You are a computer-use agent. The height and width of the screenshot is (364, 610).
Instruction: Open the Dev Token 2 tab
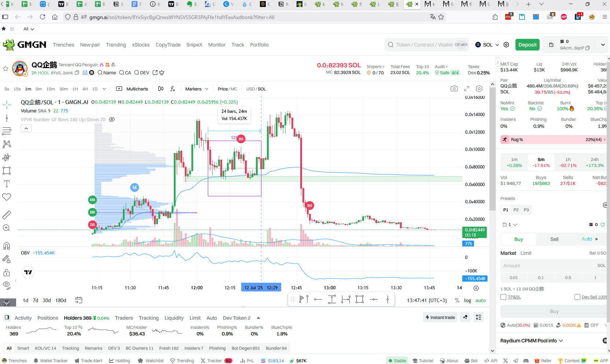coord(237,318)
